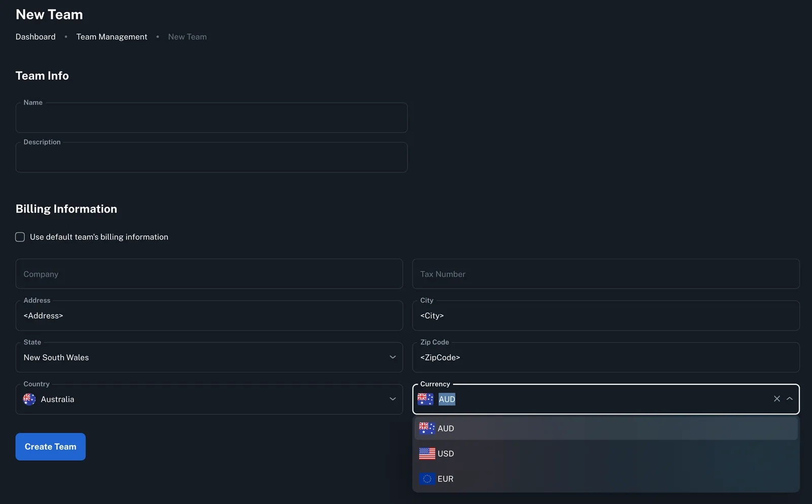Image resolution: width=812 pixels, height=504 pixels.
Task: Click into the Zip Code field
Action: click(x=606, y=357)
